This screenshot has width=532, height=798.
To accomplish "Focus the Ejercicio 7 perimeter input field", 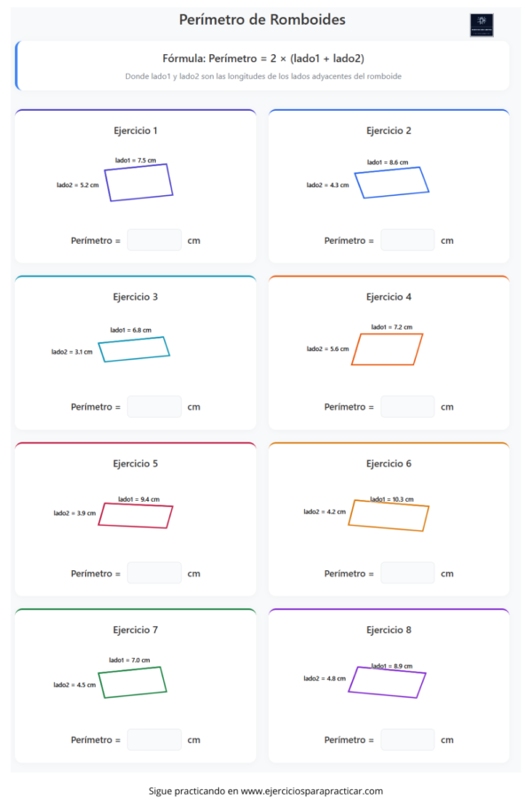I will [154, 739].
